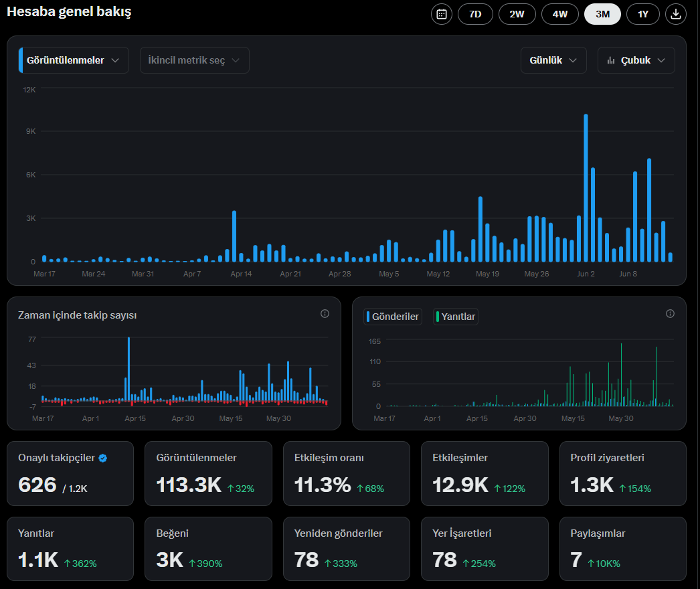Image resolution: width=700 pixels, height=589 pixels.
Task: Open the Paylaşımlar 7 card
Action: [x=623, y=549]
